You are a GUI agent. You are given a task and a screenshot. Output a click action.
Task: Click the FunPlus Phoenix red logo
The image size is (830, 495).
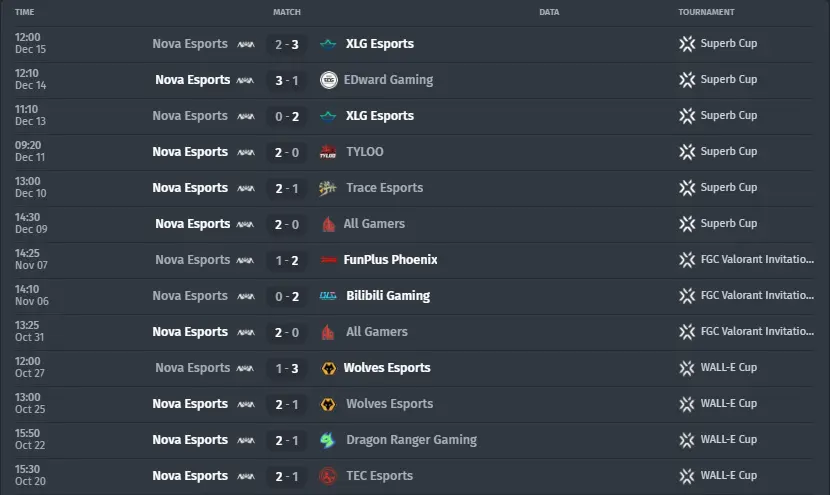[x=328, y=260]
